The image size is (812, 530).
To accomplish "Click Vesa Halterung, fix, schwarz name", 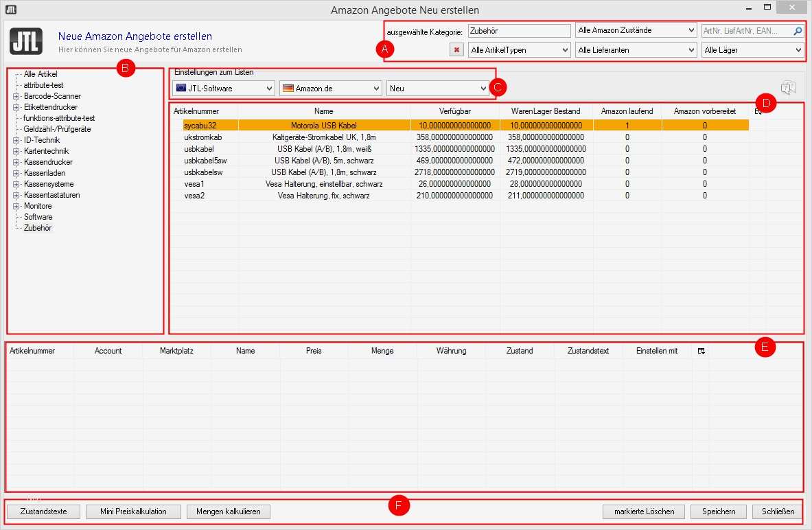I will [324, 196].
